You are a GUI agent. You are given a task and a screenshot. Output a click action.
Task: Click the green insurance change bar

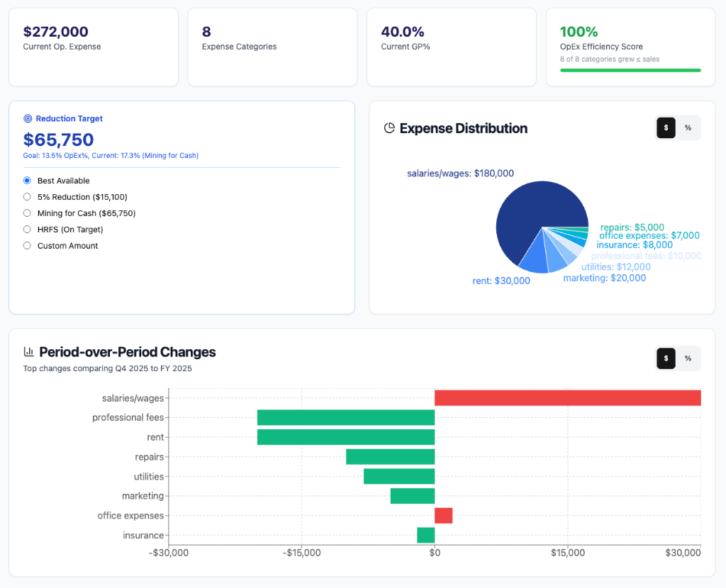tap(426, 536)
